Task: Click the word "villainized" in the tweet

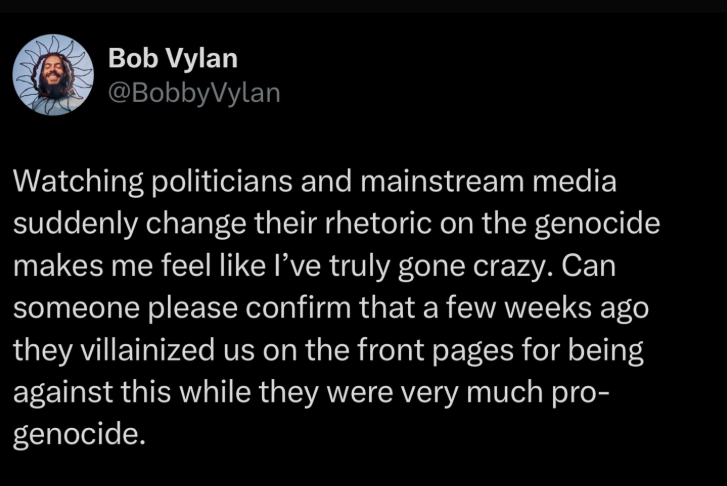Action: pyautogui.click(x=148, y=350)
